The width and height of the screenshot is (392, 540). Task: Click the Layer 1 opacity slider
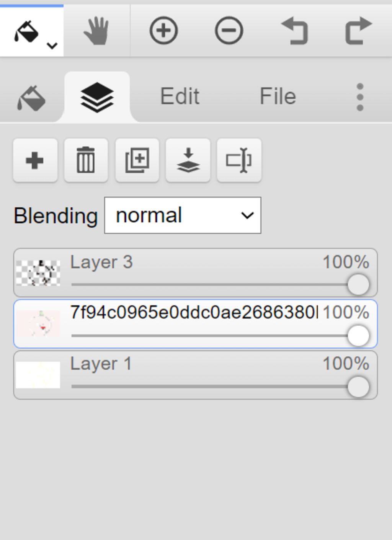pyautogui.click(x=220, y=387)
